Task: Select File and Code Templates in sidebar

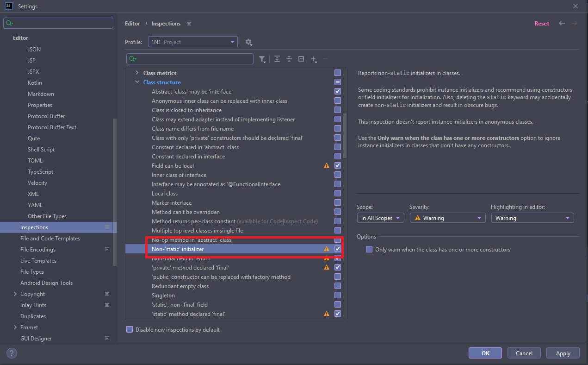Action: point(50,239)
